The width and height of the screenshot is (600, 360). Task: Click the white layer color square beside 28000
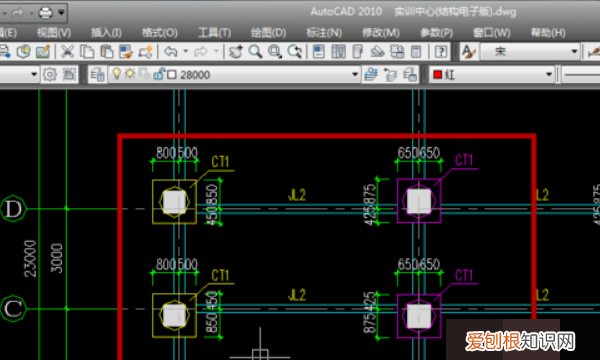(x=172, y=75)
